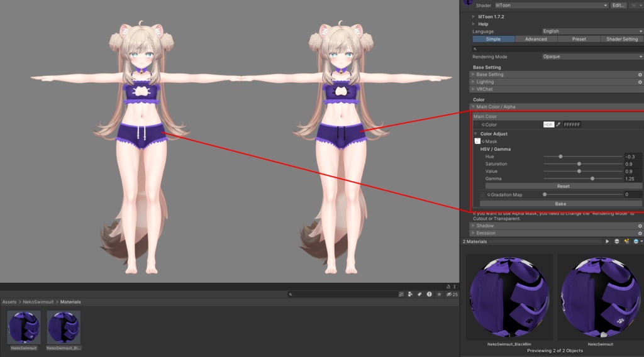Switch to the Simple tab
The height and width of the screenshot is (357, 644).
493,39
